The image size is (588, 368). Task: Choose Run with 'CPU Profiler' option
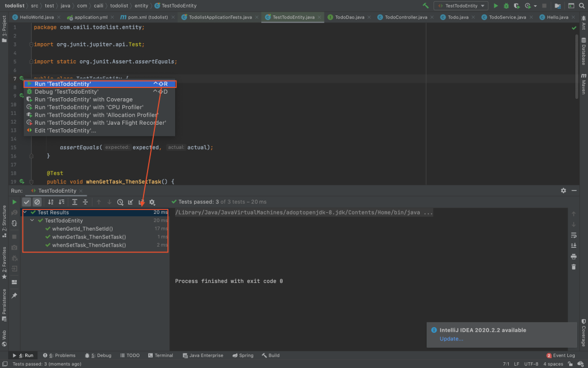point(100,107)
